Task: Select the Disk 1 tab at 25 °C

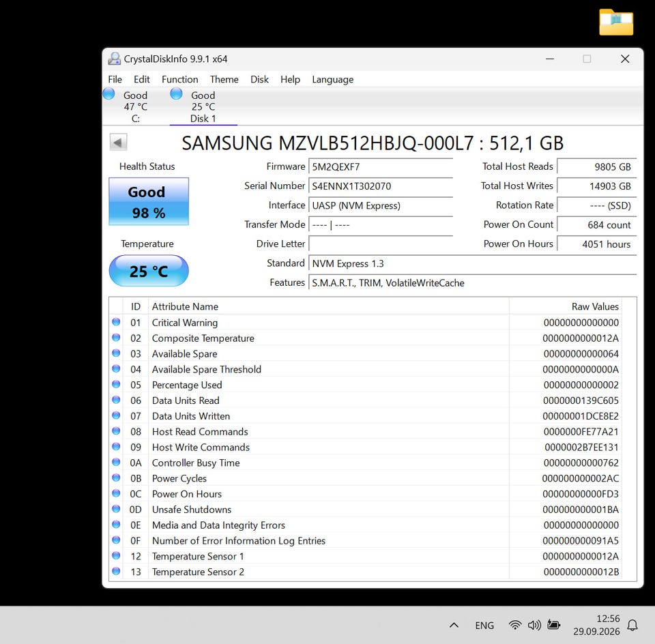Action: pyautogui.click(x=203, y=106)
